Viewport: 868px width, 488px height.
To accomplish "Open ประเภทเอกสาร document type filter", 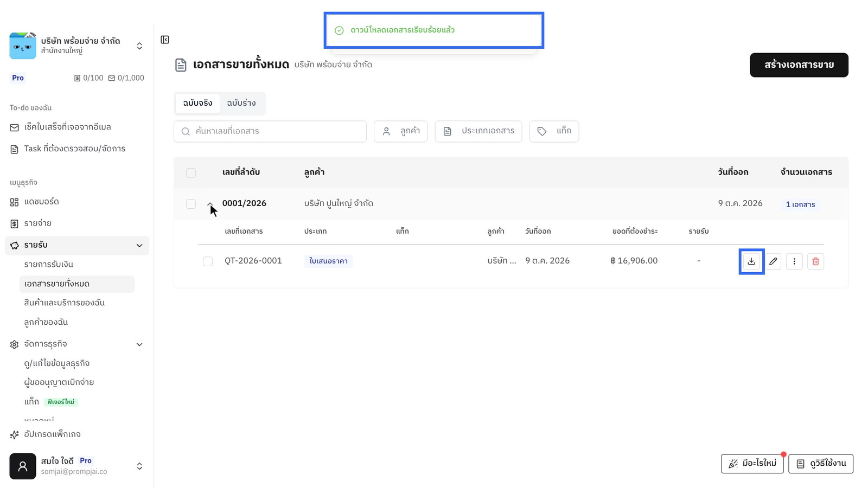I will pyautogui.click(x=478, y=131).
